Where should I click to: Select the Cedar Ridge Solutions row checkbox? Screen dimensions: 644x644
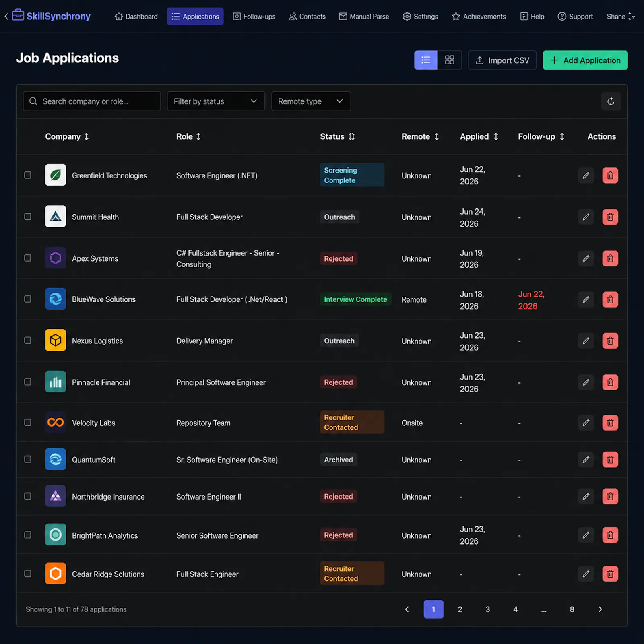click(28, 574)
